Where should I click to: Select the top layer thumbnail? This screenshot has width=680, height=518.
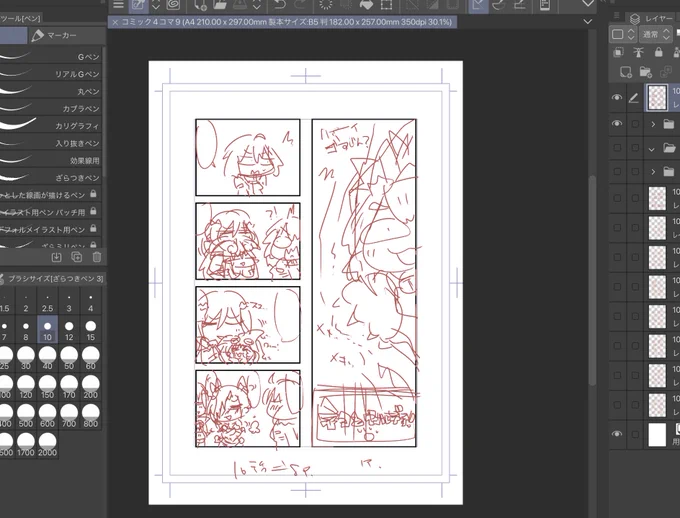click(657, 97)
